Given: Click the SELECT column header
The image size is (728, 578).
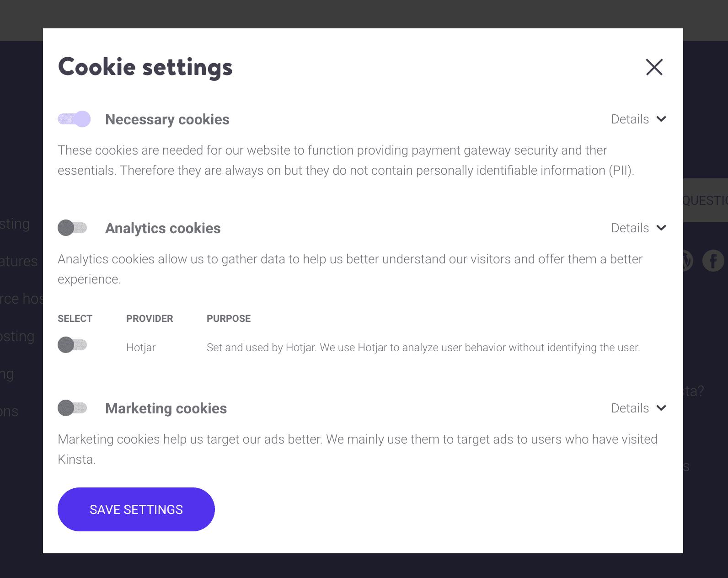Looking at the screenshot, I should point(75,318).
